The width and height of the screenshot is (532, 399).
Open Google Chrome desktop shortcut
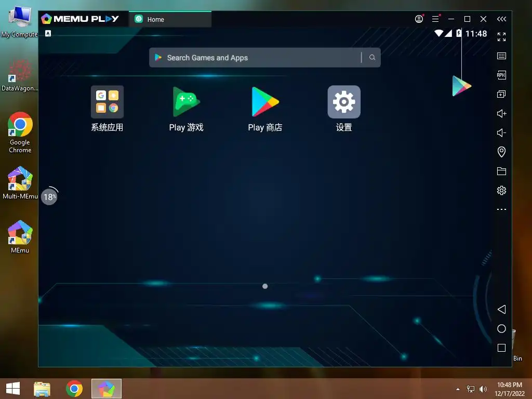pos(20,133)
